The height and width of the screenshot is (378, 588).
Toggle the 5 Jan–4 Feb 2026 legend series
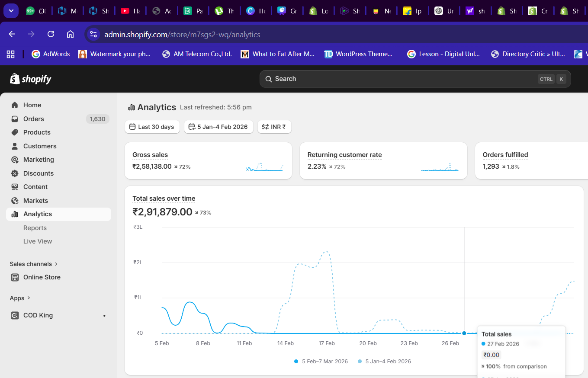(x=384, y=362)
